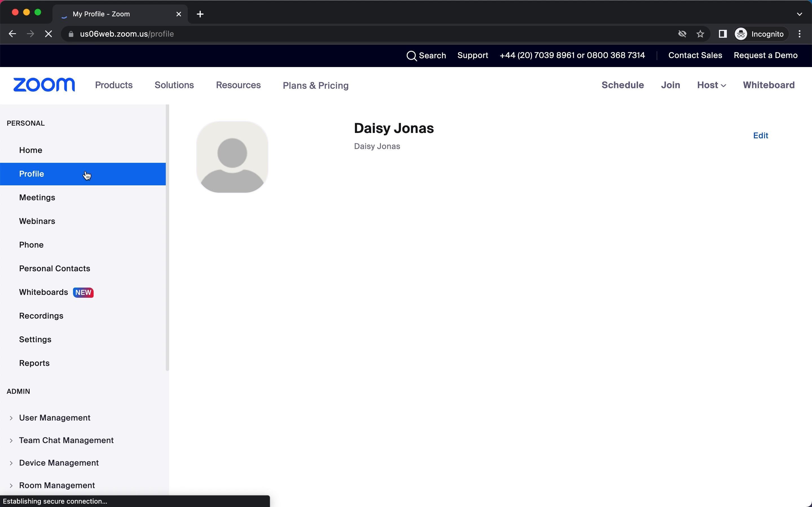Stop page loading with X icon
The image size is (812, 507).
tap(48, 34)
